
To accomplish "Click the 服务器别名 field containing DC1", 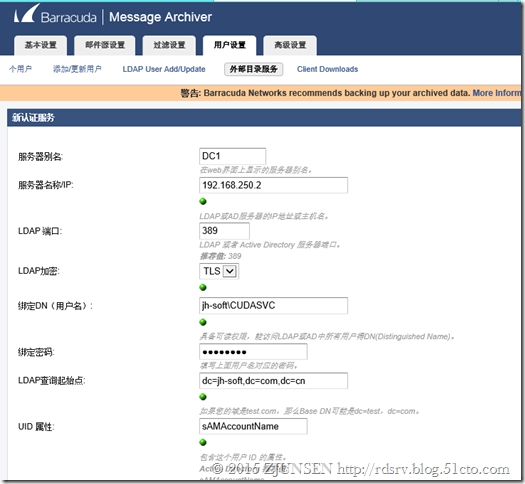I will [x=232, y=156].
